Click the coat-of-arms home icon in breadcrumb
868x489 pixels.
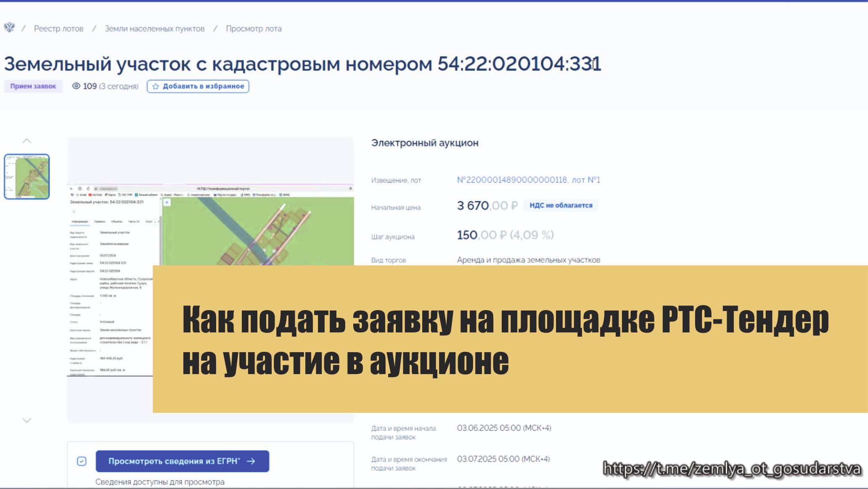9,28
